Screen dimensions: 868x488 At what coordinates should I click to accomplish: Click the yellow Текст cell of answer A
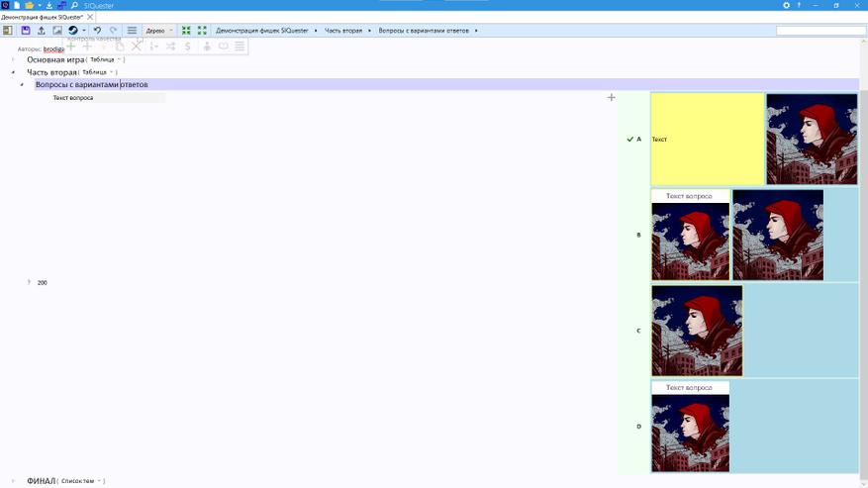click(x=708, y=139)
